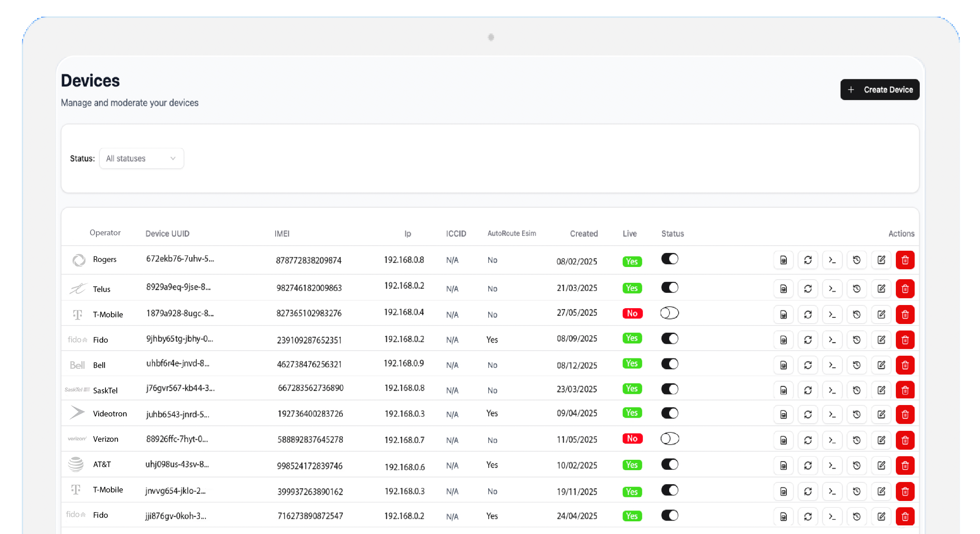
Task: Toggle off the AT&T device status
Action: (x=670, y=464)
